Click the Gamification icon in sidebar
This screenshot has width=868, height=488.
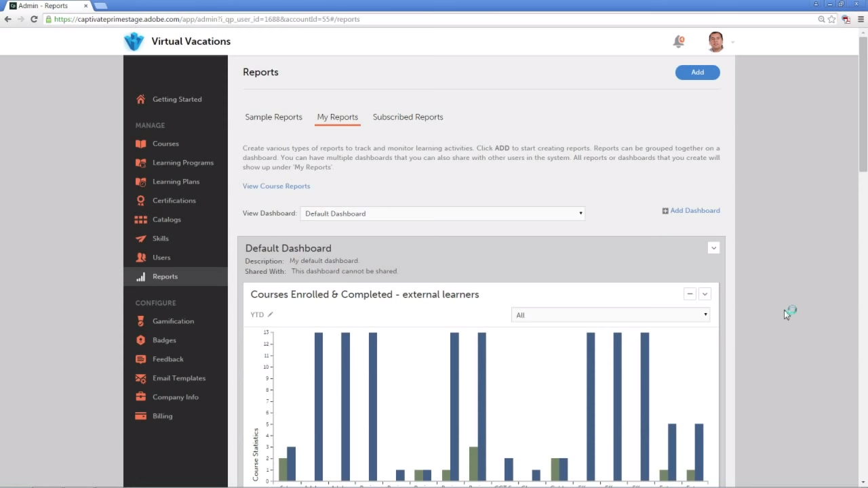coord(140,321)
